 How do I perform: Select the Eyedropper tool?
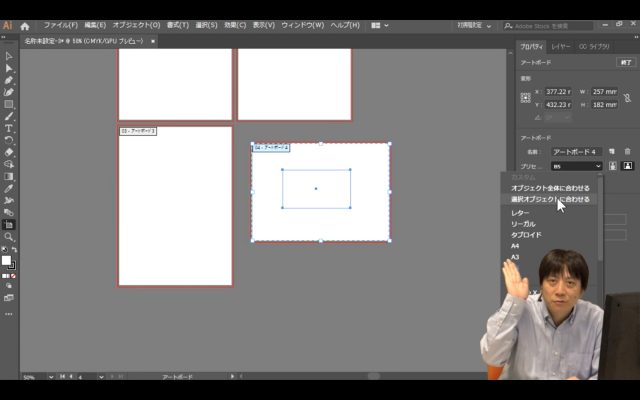[9, 189]
